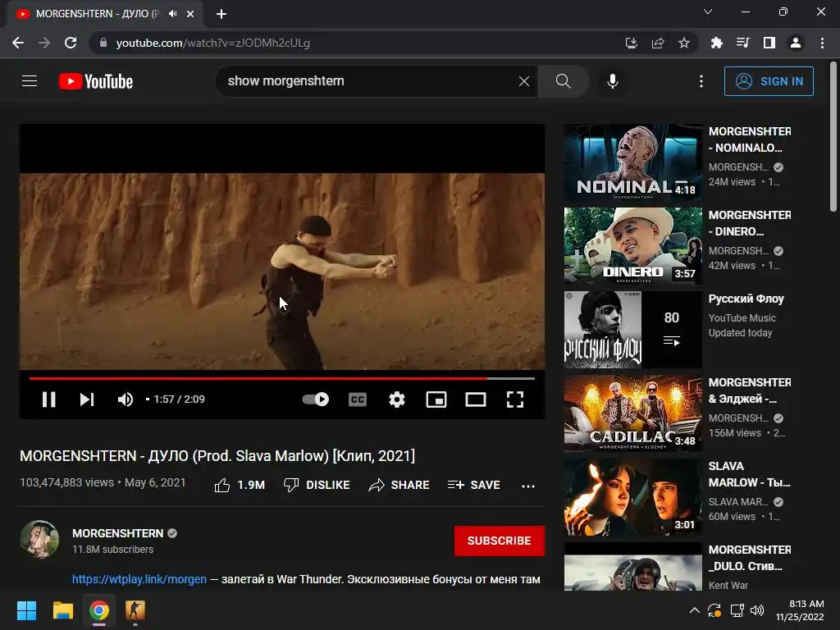This screenshot has width=840, height=630.
Task: Start voice search with the microphone
Action: 612,81
